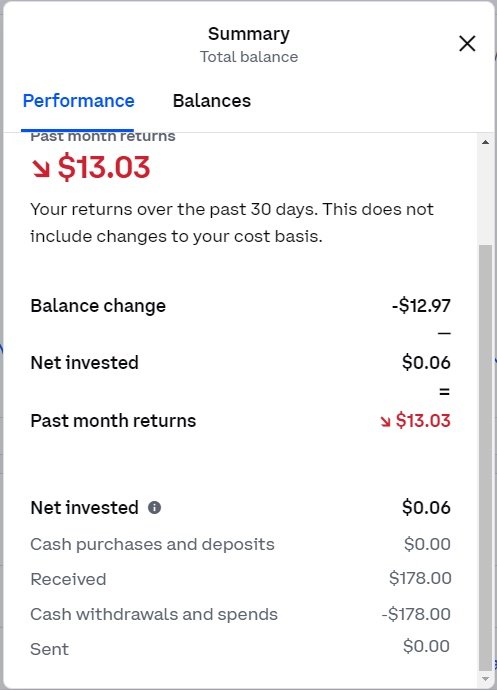Viewport: 497px width, 690px height.
Task: Click the scrollbar up arrow
Action: (x=486, y=142)
